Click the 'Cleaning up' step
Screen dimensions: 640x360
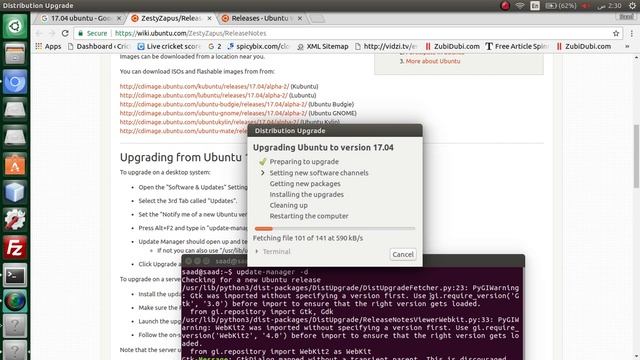point(289,205)
